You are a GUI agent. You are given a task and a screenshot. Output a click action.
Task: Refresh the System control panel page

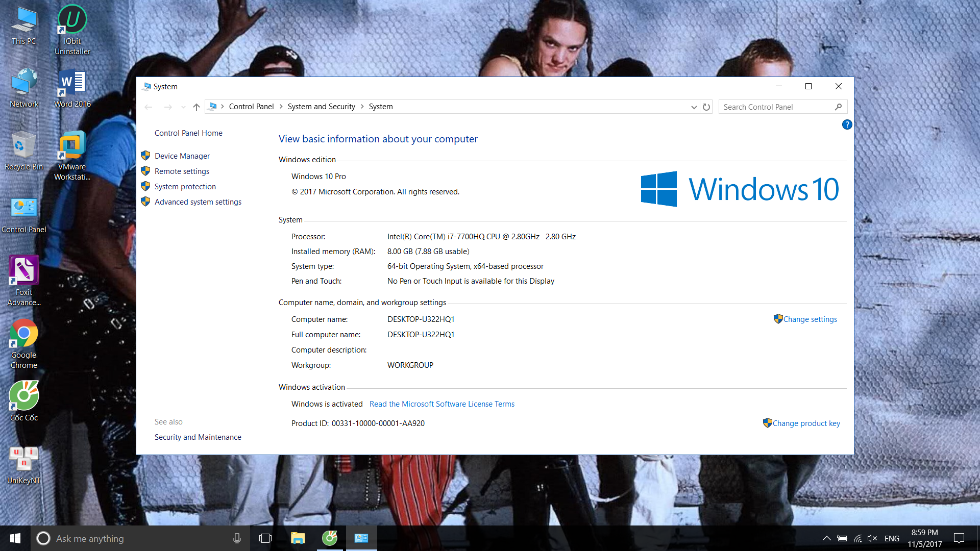click(x=706, y=107)
